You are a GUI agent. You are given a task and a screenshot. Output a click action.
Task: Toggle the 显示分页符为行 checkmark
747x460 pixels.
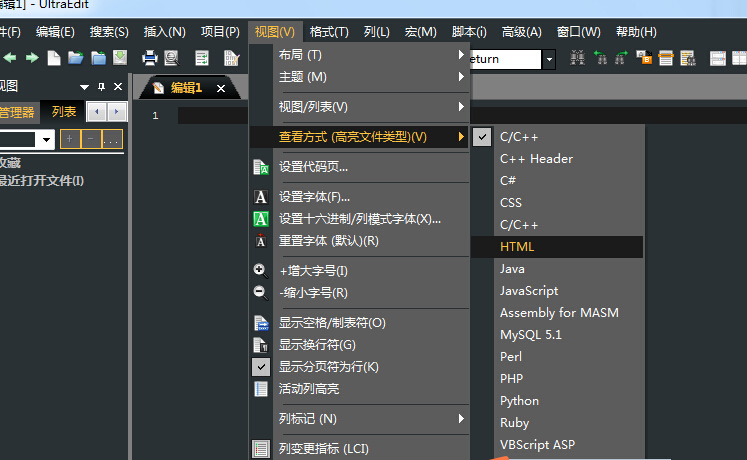pyautogui.click(x=261, y=367)
